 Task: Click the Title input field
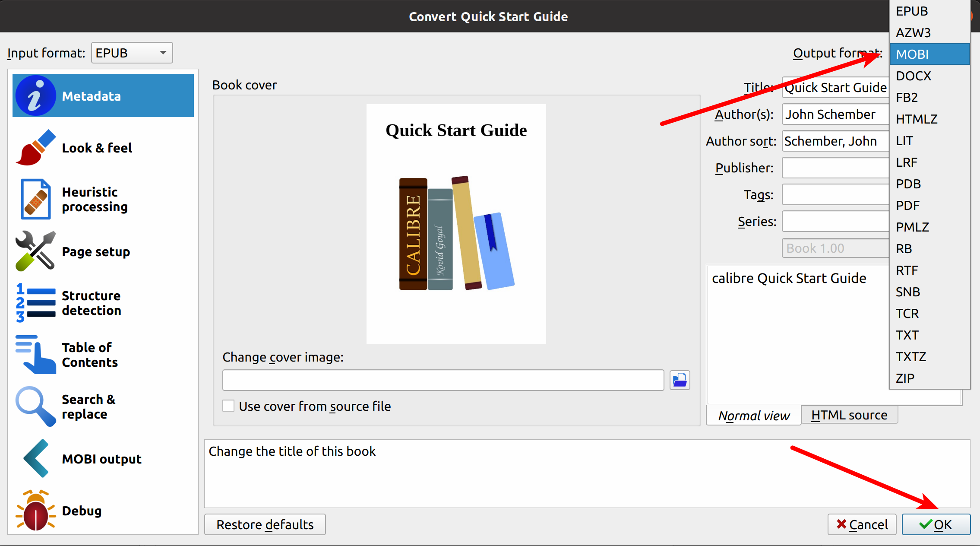point(835,87)
